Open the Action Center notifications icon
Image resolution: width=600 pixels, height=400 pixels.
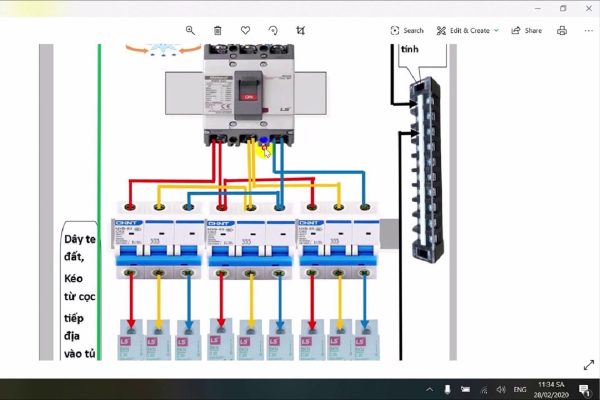pyautogui.click(x=584, y=390)
